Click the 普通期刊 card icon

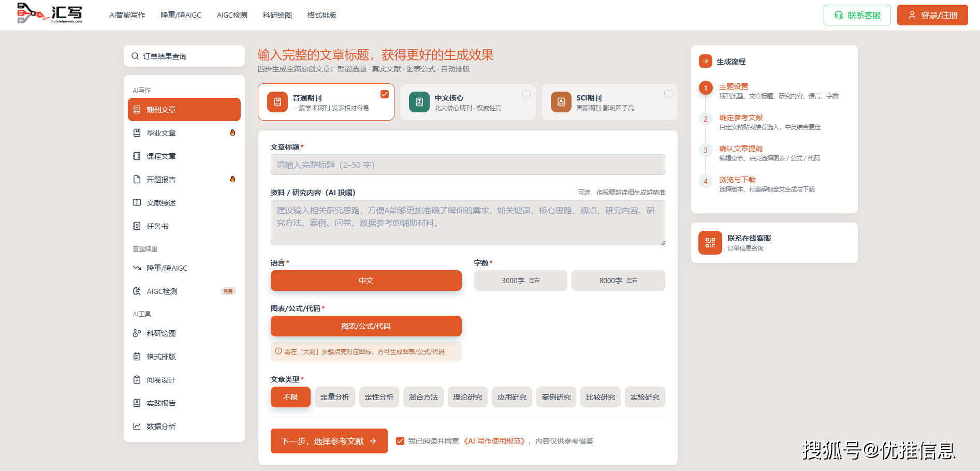click(277, 102)
